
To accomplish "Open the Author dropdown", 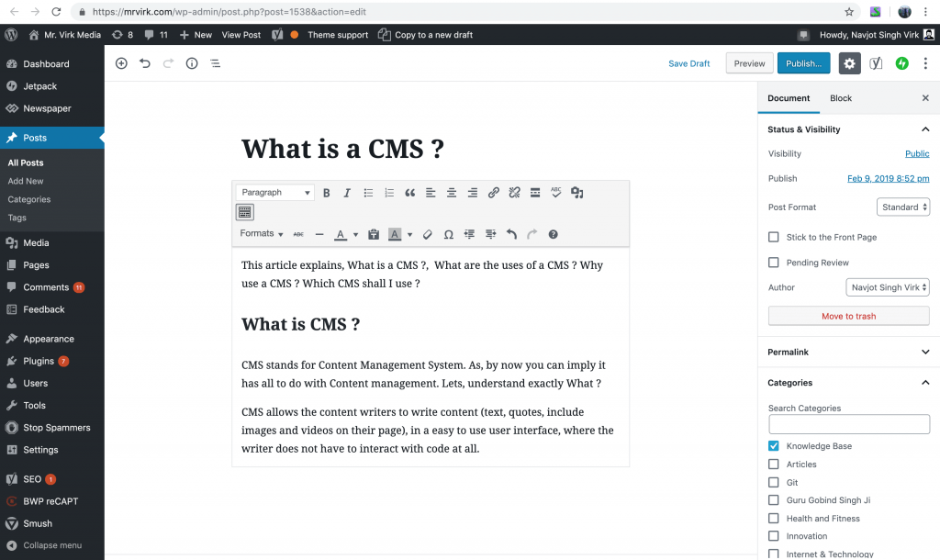I will 888,287.
